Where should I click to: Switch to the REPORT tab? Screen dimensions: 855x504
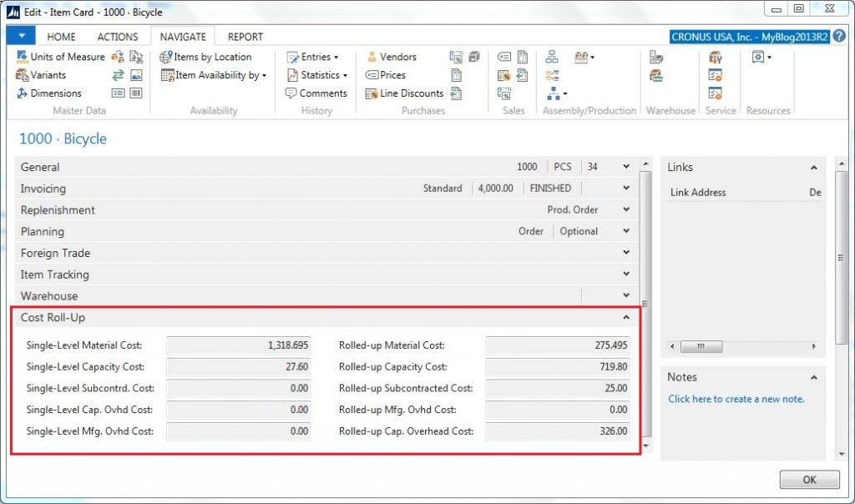[245, 37]
